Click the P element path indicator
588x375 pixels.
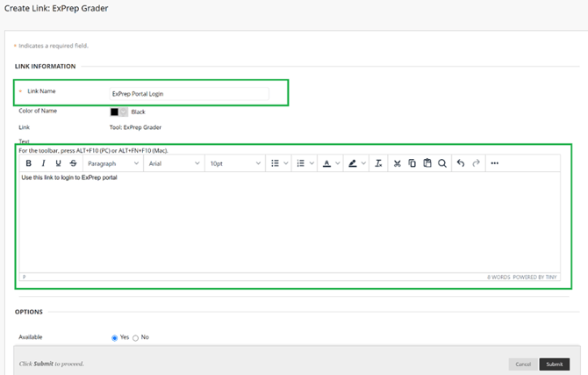click(24, 277)
